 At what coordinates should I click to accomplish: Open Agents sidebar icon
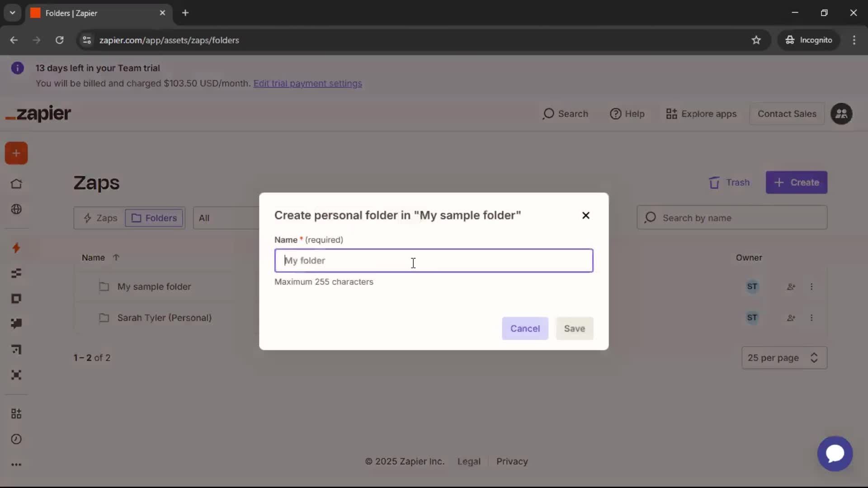pos(16,375)
